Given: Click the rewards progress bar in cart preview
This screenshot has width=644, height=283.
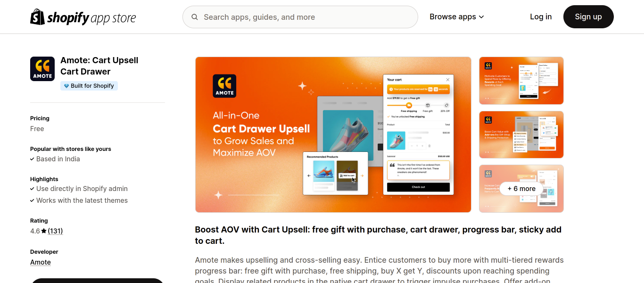Looking at the screenshot, I should (x=418, y=105).
